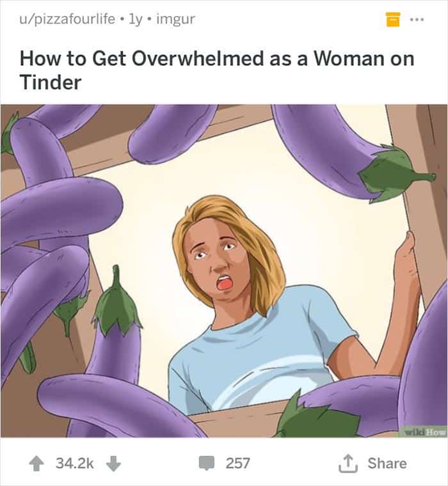Open the three-dot overflow menu
The height and width of the screenshot is (486, 448).
point(417,20)
